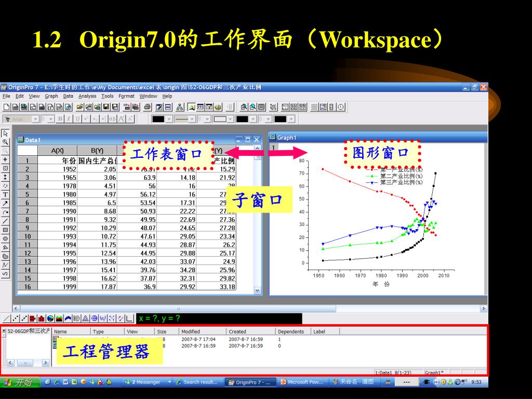The height and width of the screenshot is (399, 532).
Task: Plot a Scatter graph from 2D toolbar
Action: pos(15,318)
